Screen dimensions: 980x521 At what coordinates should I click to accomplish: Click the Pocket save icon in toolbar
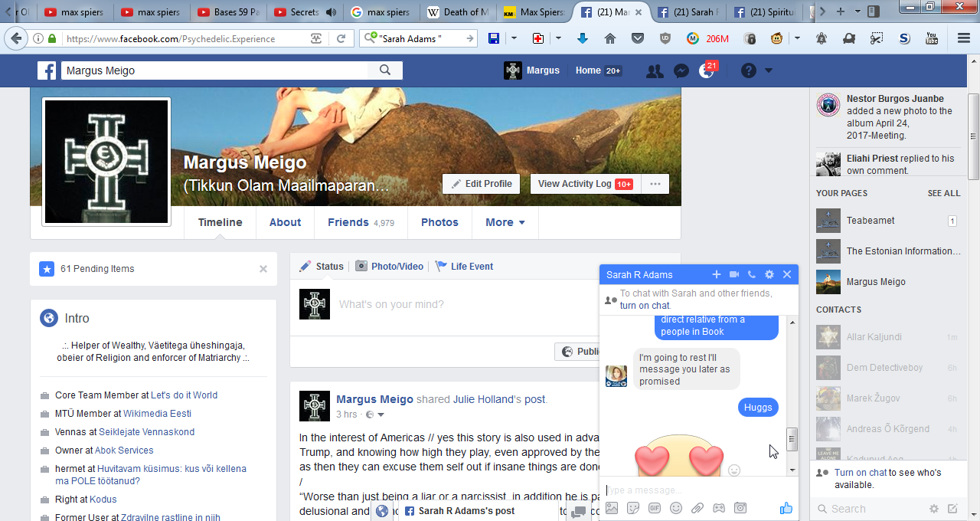coord(638,38)
